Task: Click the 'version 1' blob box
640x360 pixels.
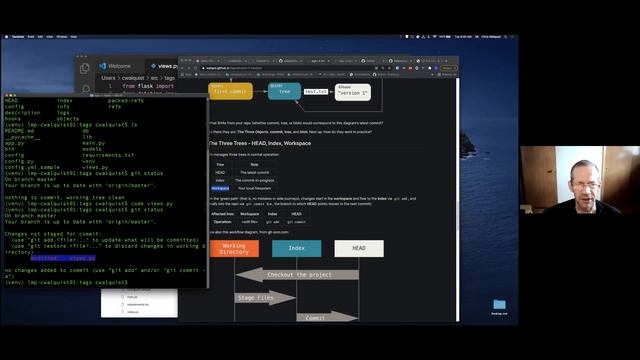Action: (x=353, y=92)
